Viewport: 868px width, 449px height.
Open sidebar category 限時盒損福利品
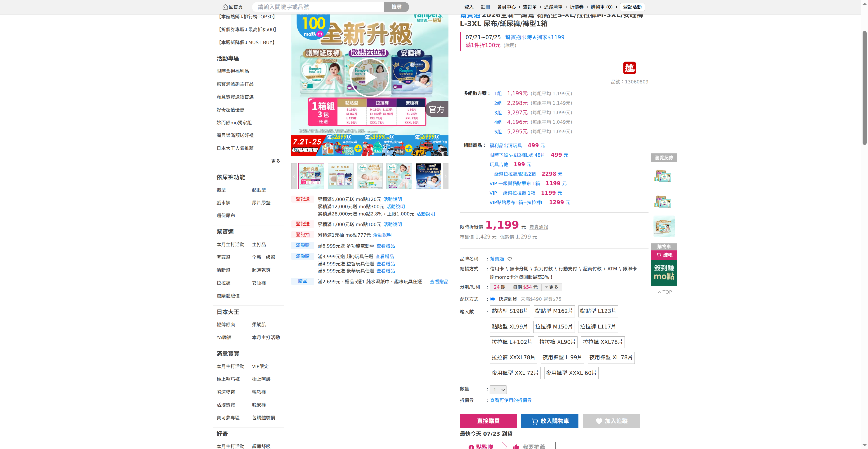tap(233, 71)
